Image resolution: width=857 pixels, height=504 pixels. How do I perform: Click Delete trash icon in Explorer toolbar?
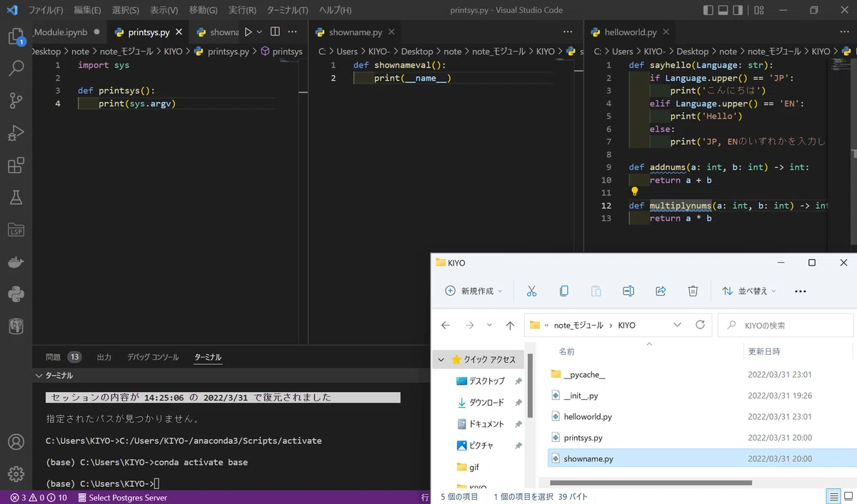tap(693, 291)
